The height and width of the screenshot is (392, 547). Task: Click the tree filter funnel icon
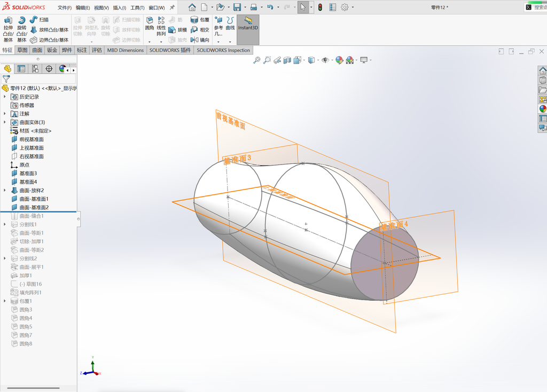click(x=6, y=79)
